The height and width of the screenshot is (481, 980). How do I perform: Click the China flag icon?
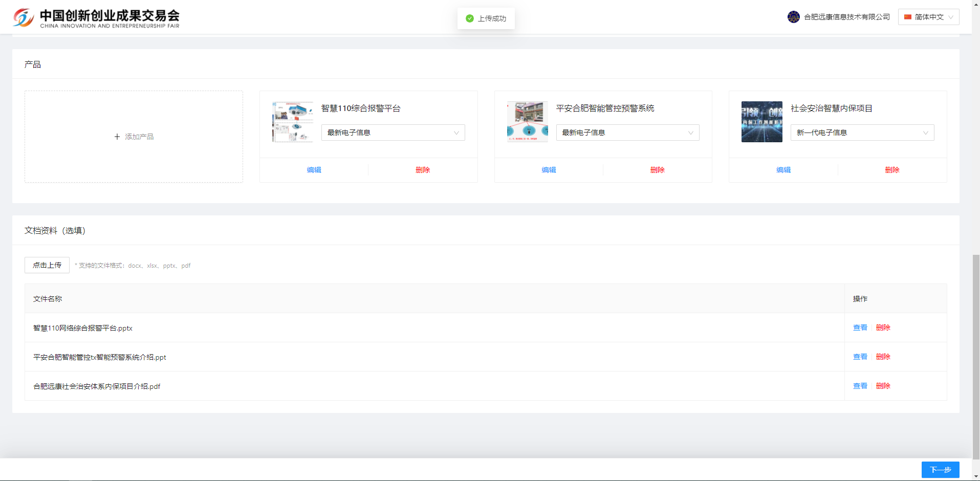[x=907, y=17]
